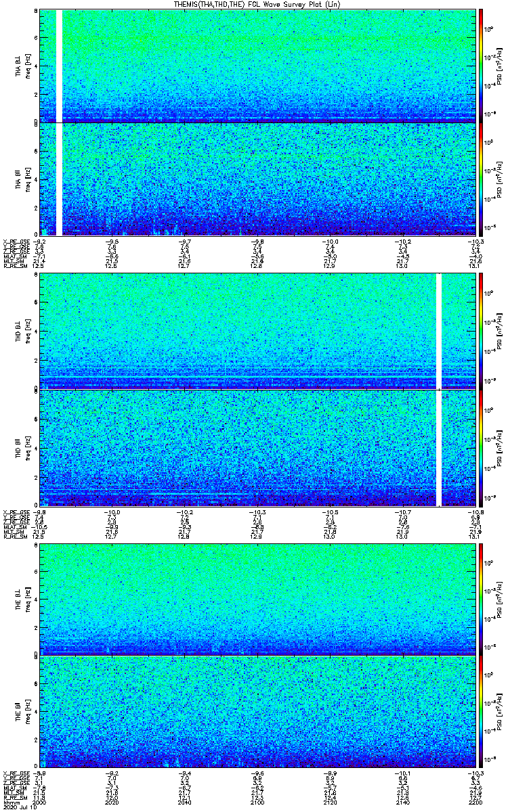Click the "THD Bll freq [Hz]" axis label
This screenshot has width=508, height=812.
click(22, 448)
